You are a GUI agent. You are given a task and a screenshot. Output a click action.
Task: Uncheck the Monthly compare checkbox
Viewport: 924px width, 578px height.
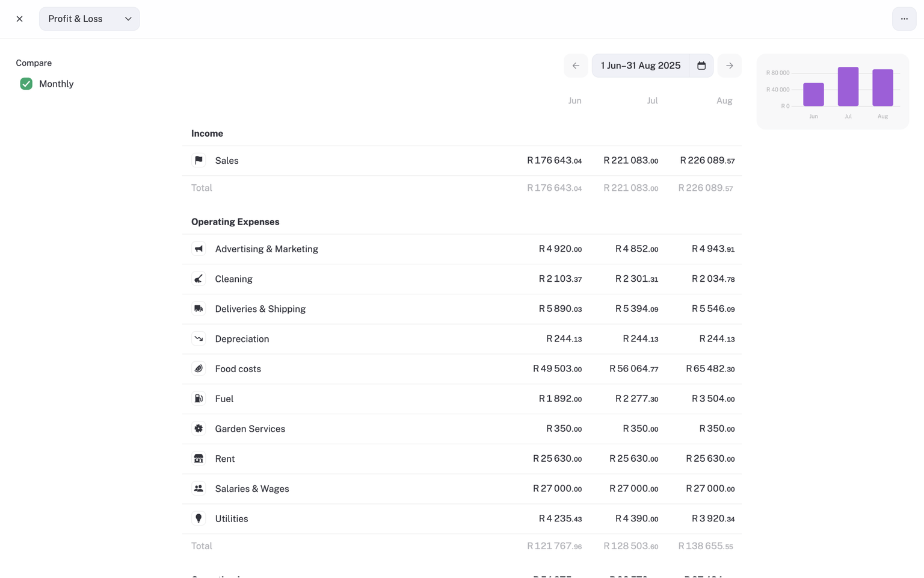click(x=26, y=84)
